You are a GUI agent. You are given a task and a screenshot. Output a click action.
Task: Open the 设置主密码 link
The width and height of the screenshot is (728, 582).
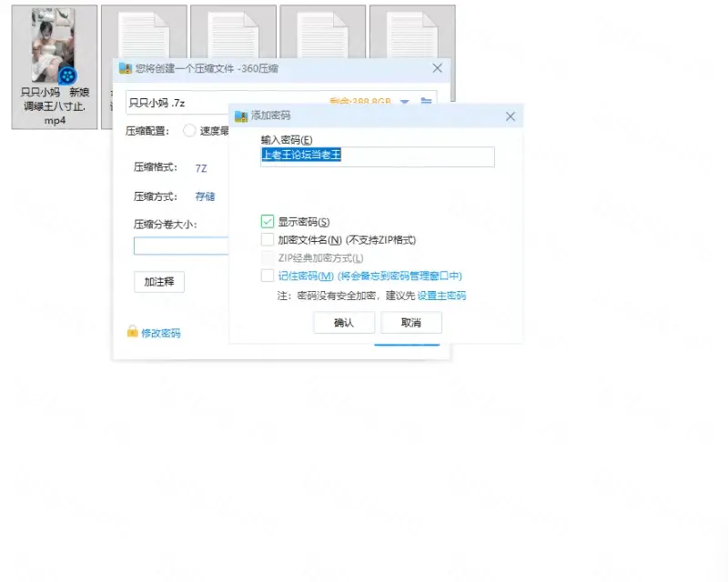(441, 296)
